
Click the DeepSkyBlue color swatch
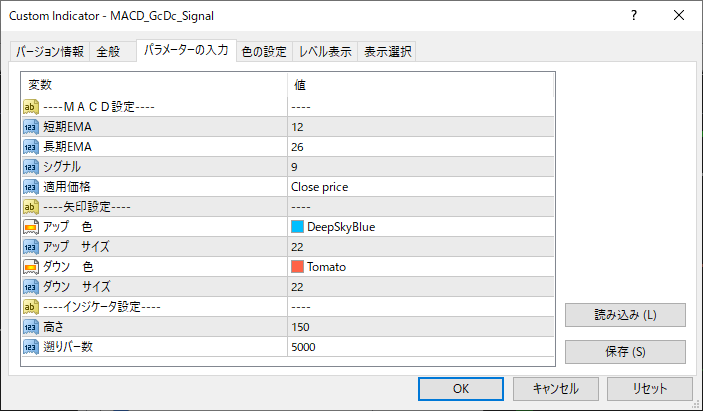pos(297,227)
